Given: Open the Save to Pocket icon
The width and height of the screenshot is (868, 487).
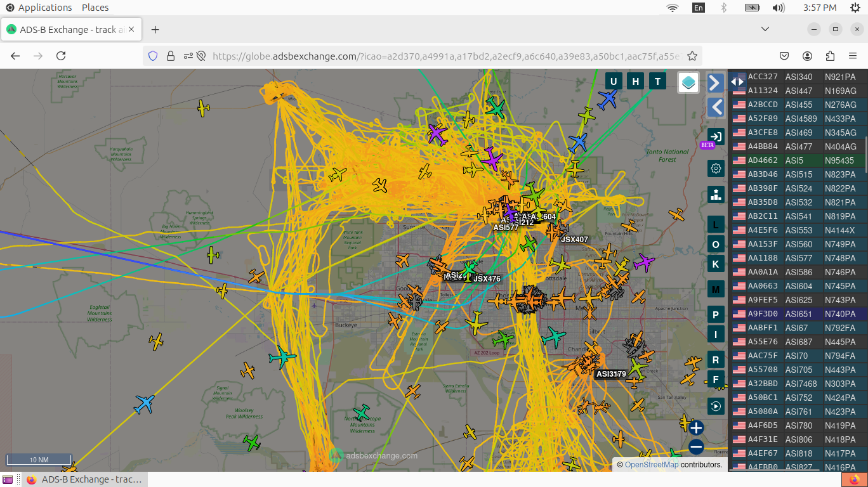Looking at the screenshot, I should pyautogui.click(x=785, y=56).
